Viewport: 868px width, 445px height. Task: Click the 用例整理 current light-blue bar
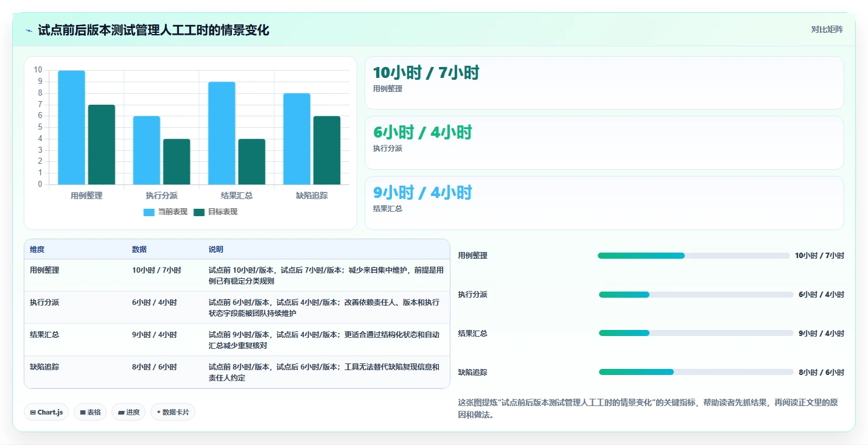pyautogui.click(x=71, y=127)
